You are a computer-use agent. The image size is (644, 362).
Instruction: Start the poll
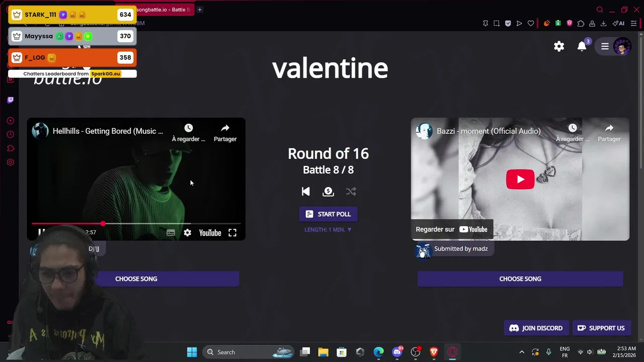(x=328, y=214)
